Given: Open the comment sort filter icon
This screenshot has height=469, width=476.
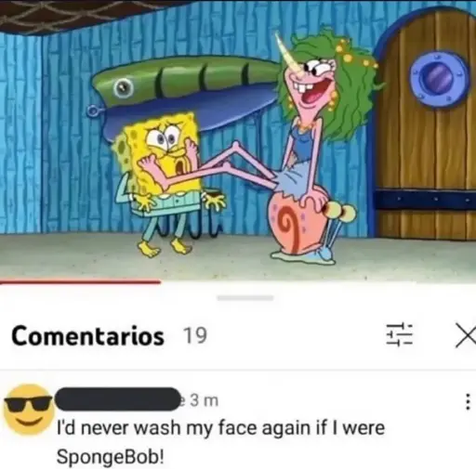Looking at the screenshot, I should point(399,334).
